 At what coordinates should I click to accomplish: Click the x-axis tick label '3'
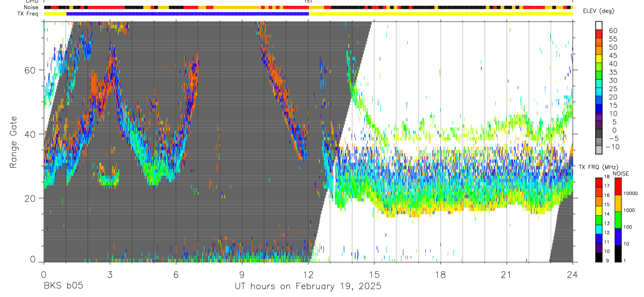pos(110,274)
